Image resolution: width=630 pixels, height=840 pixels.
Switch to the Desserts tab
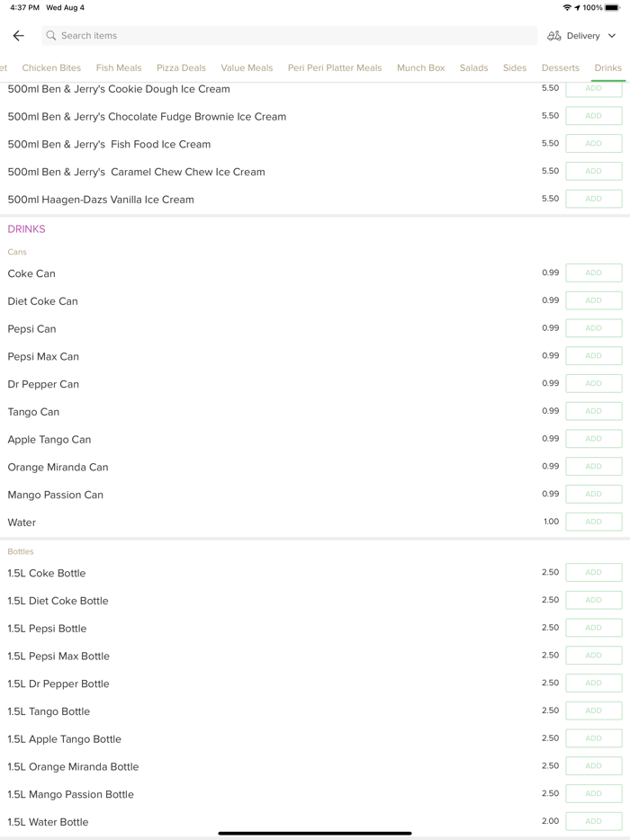tap(560, 67)
